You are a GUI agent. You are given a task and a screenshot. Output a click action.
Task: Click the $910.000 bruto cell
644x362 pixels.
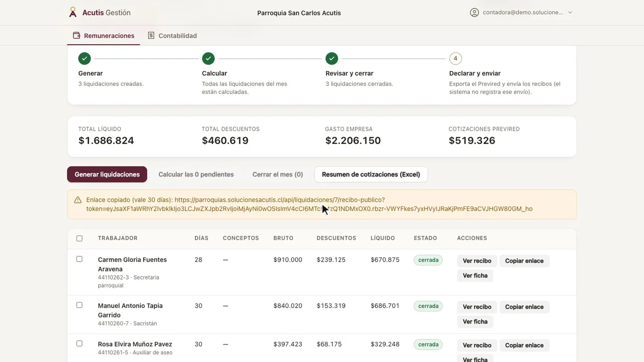click(288, 260)
